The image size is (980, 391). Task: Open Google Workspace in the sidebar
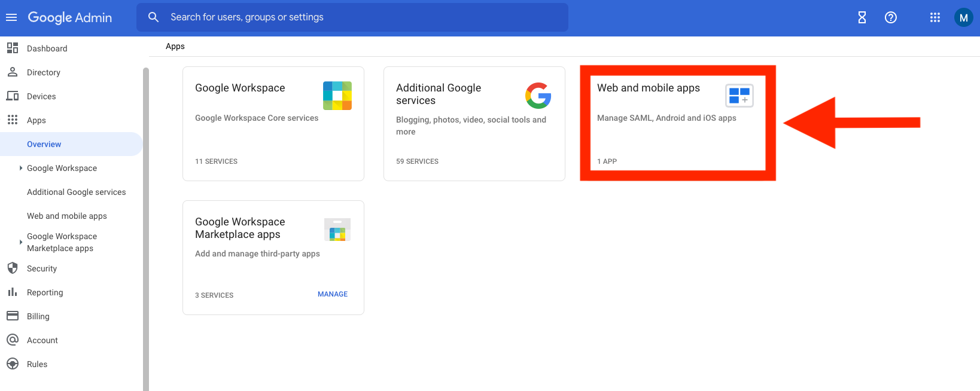(x=62, y=168)
